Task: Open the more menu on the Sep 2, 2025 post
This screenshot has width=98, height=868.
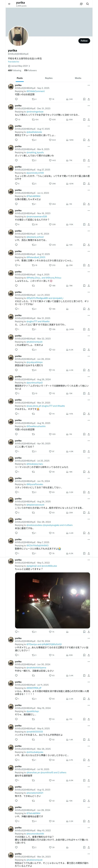Action: point(89,85)
